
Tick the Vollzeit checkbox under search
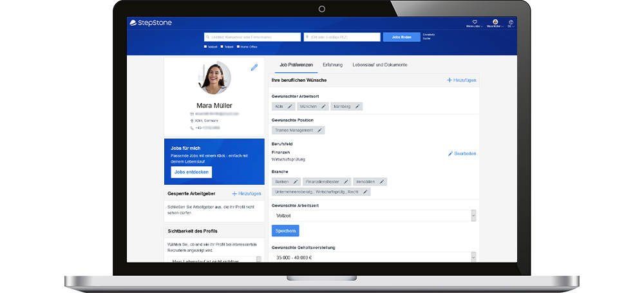(x=206, y=46)
